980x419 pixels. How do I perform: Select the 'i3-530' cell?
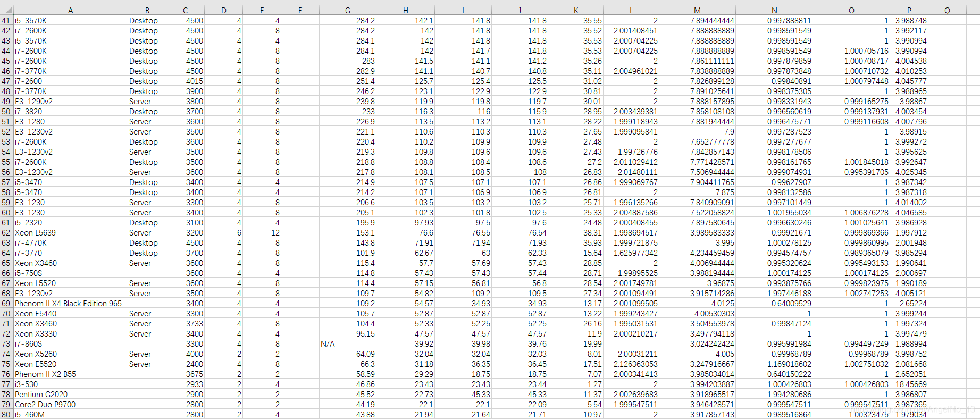click(x=71, y=384)
